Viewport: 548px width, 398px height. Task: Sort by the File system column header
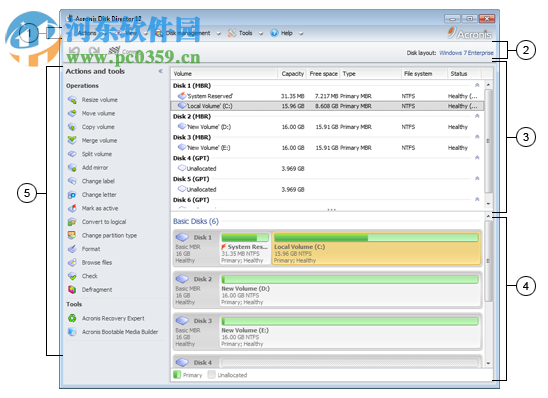tap(424, 74)
